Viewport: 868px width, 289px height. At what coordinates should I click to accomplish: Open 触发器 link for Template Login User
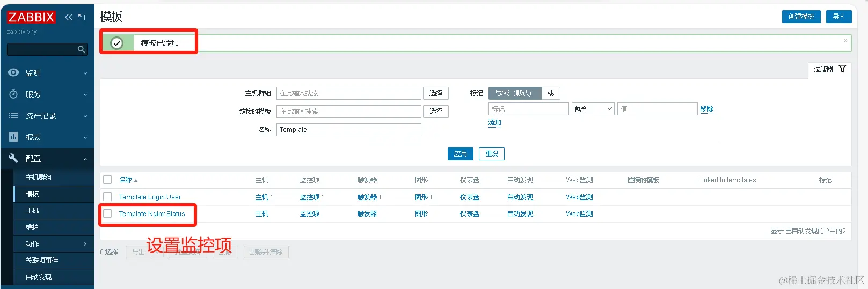367,197
